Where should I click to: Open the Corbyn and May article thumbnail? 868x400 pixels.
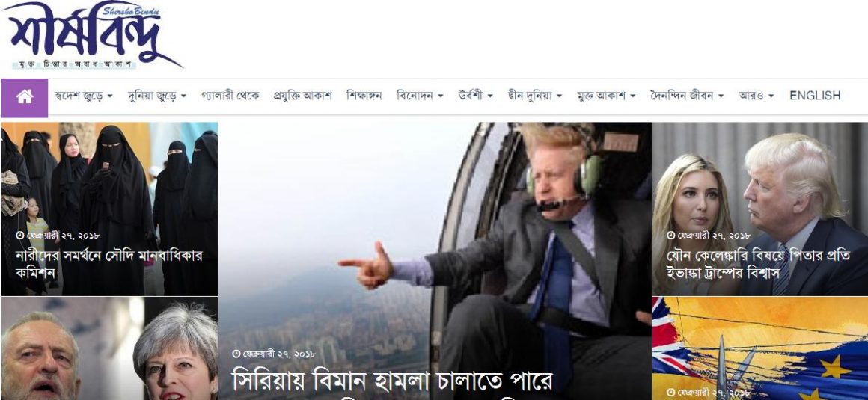(x=109, y=348)
